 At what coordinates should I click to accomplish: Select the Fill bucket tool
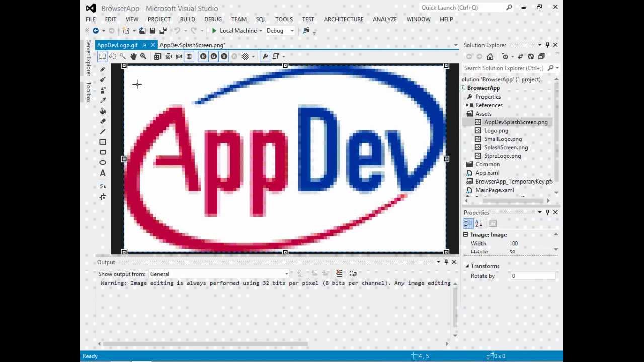(103, 111)
